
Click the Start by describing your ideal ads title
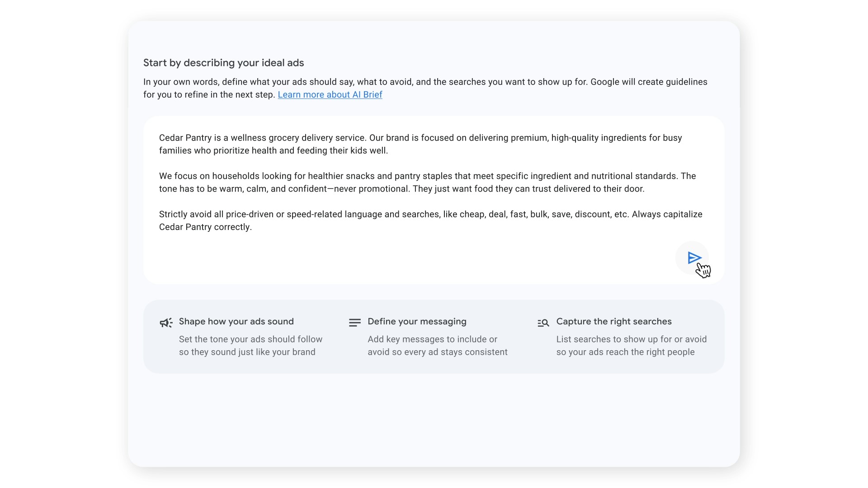coord(224,63)
